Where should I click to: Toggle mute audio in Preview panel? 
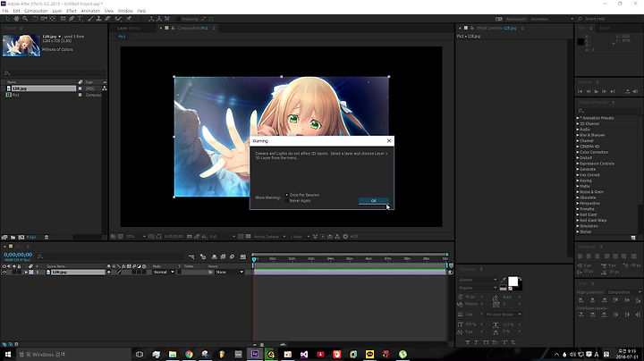point(635,91)
